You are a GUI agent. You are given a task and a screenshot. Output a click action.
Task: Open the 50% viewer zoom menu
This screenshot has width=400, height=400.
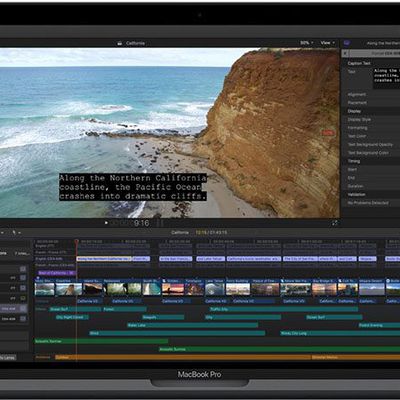(306, 43)
